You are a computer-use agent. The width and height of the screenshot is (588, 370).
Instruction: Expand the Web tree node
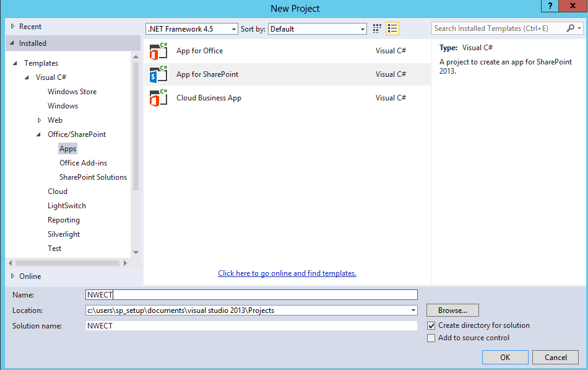click(39, 120)
